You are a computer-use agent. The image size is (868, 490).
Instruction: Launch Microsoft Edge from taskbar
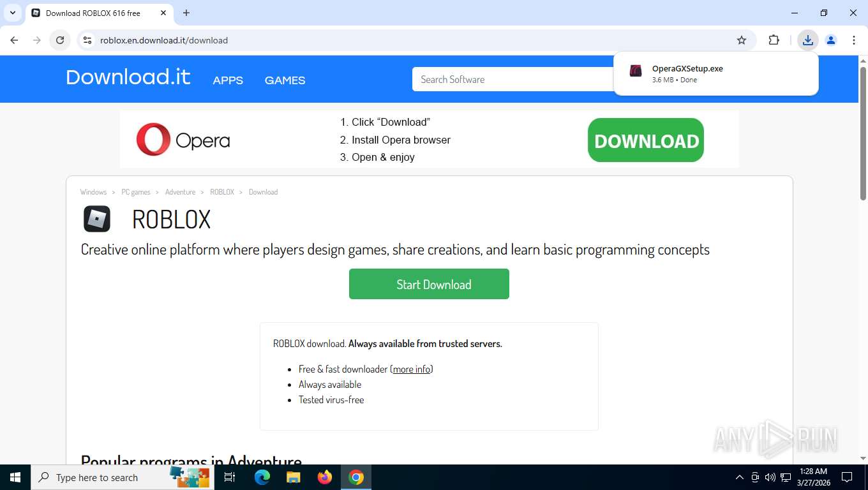[x=262, y=477]
